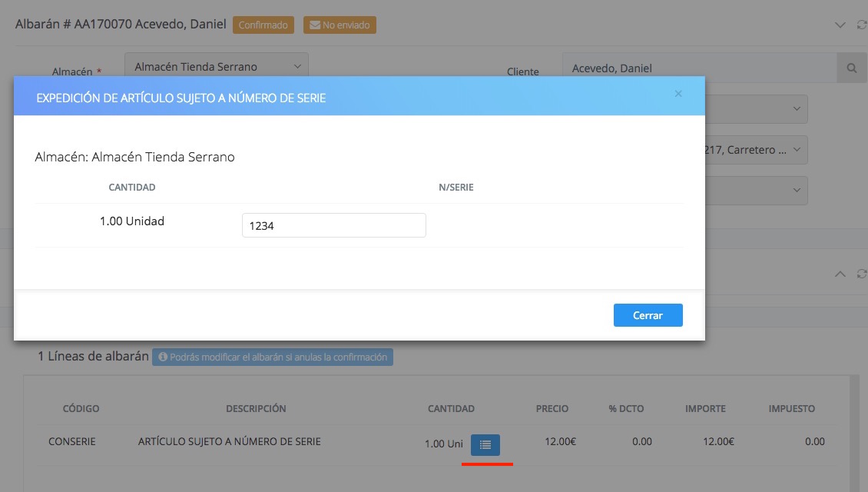Click the Confirmado status badge
This screenshot has height=492, width=868.
263,25
